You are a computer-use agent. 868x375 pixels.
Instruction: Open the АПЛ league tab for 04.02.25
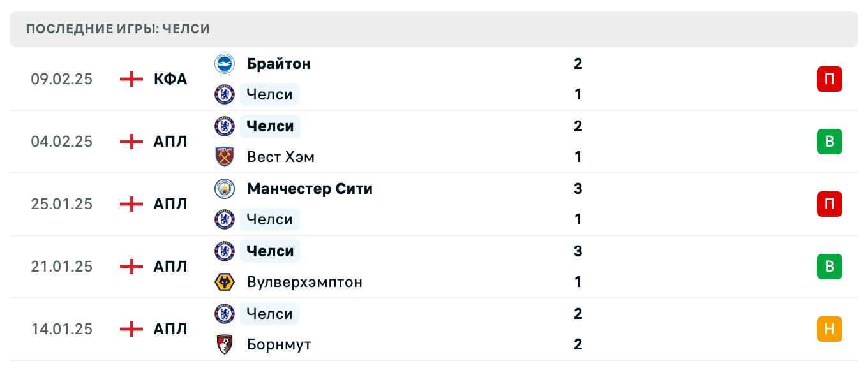tap(170, 142)
